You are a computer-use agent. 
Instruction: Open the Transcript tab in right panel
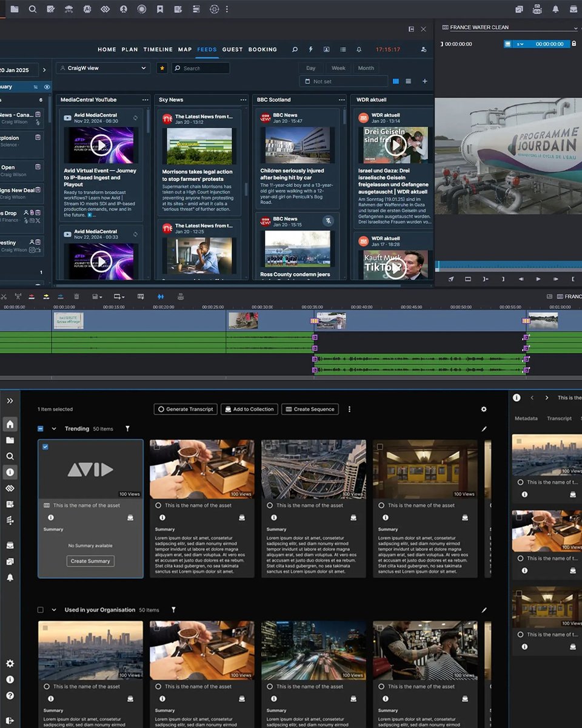[559, 418]
